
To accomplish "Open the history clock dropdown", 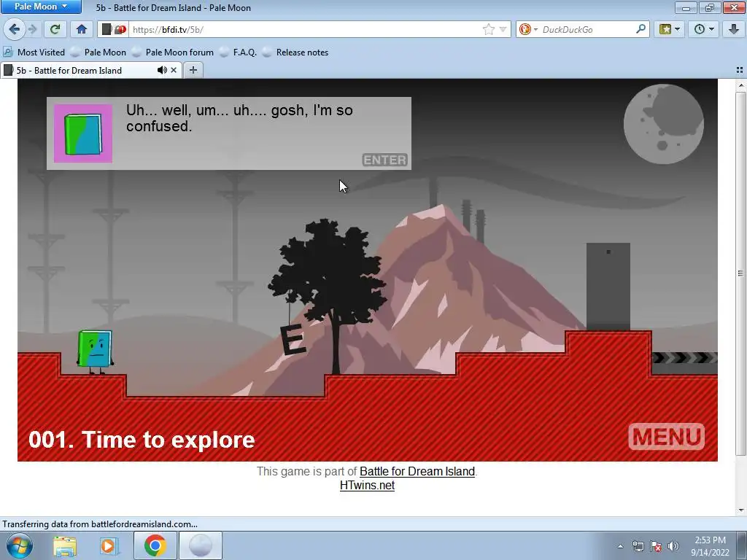I will tap(704, 29).
